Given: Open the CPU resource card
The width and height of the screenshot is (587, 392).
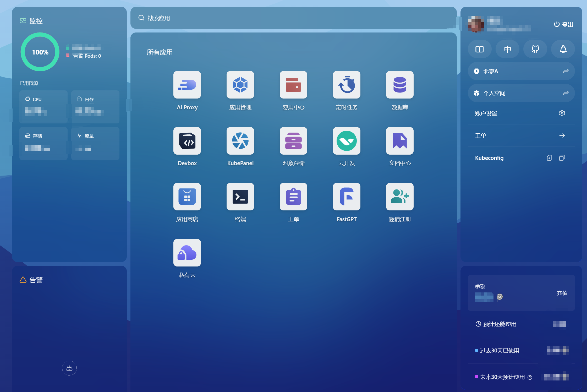Looking at the screenshot, I should point(43,107).
